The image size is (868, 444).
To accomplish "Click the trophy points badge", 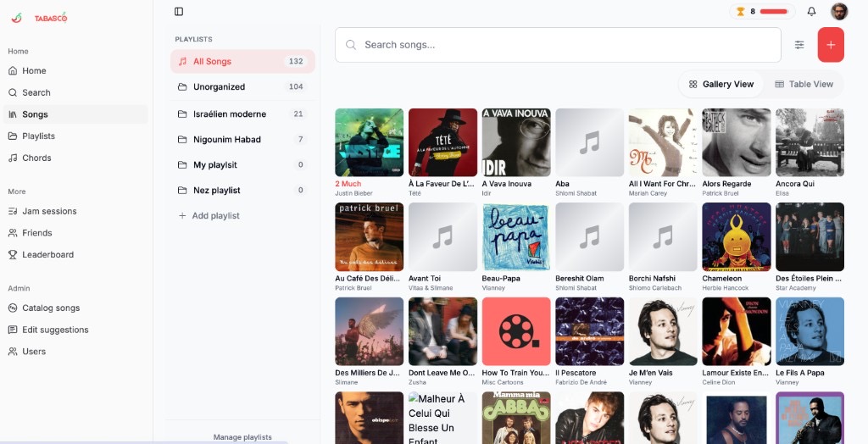I will [762, 12].
